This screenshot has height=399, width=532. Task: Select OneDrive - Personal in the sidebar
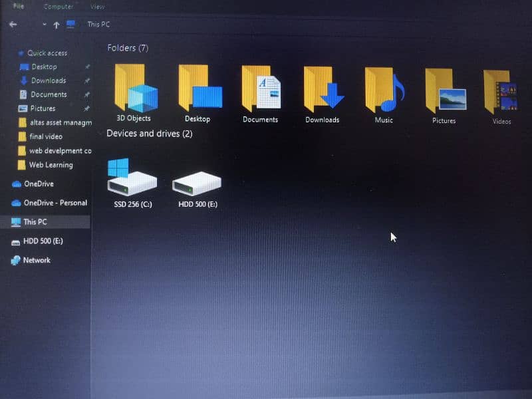tap(55, 203)
